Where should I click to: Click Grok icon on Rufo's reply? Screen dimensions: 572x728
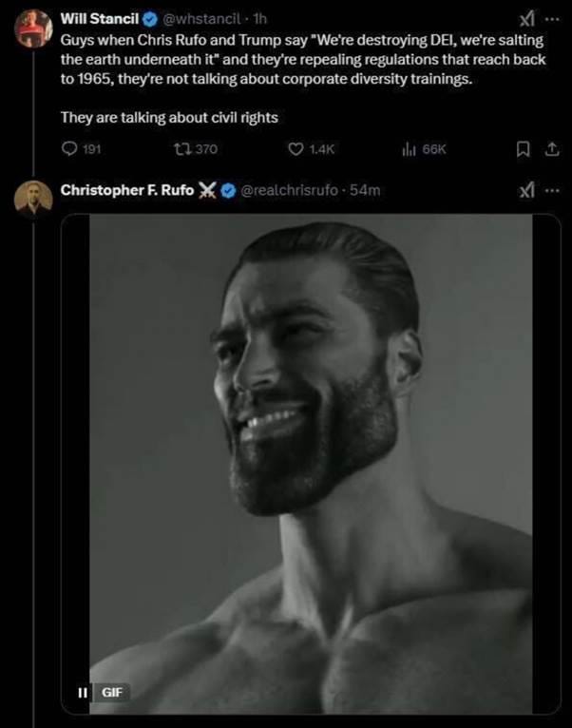525,190
